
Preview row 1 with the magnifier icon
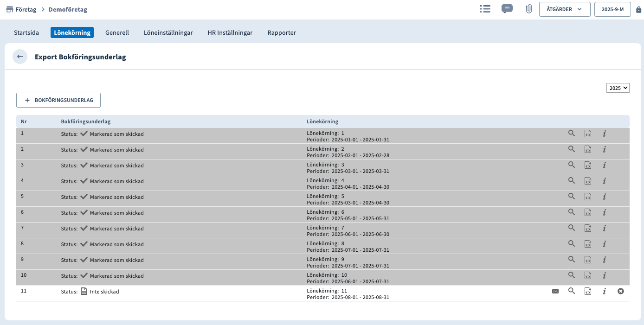(572, 134)
